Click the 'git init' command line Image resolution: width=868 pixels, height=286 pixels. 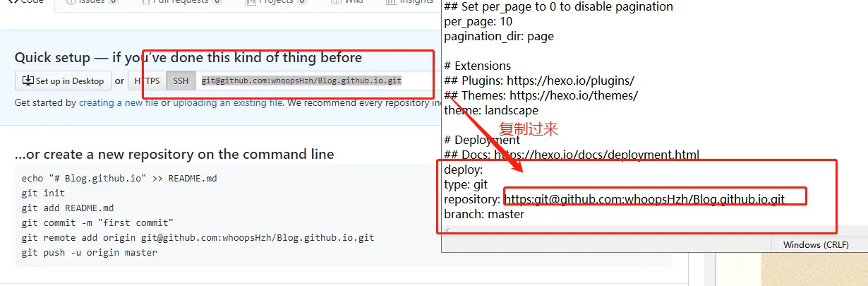tap(43, 193)
